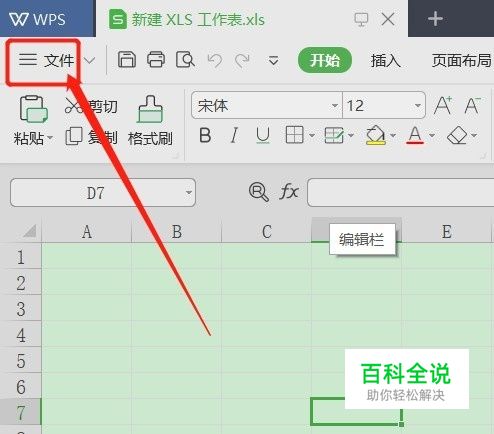Image resolution: width=494 pixels, height=434 pixels.
Task: Expand the clear eraser dropdown arrow
Action: click(x=474, y=135)
